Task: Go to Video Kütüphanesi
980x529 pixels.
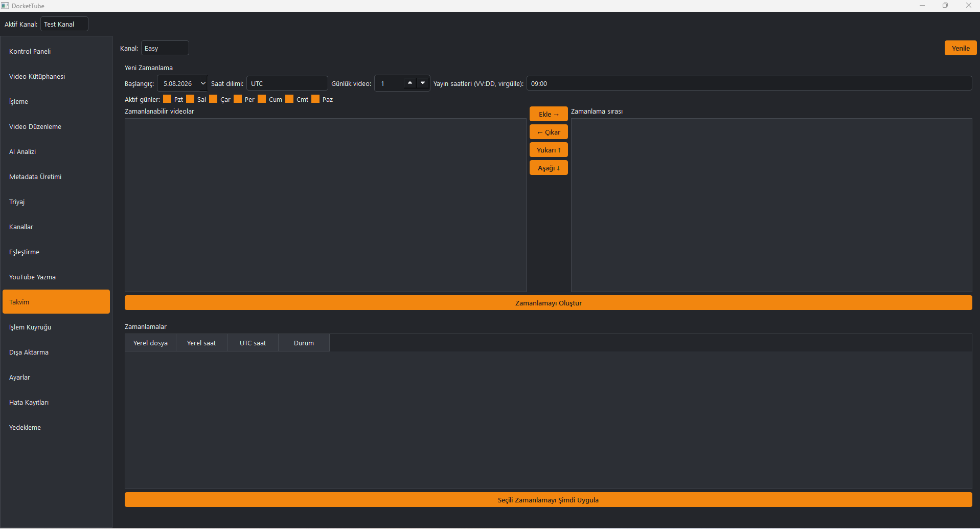Action: [x=56, y=76]
